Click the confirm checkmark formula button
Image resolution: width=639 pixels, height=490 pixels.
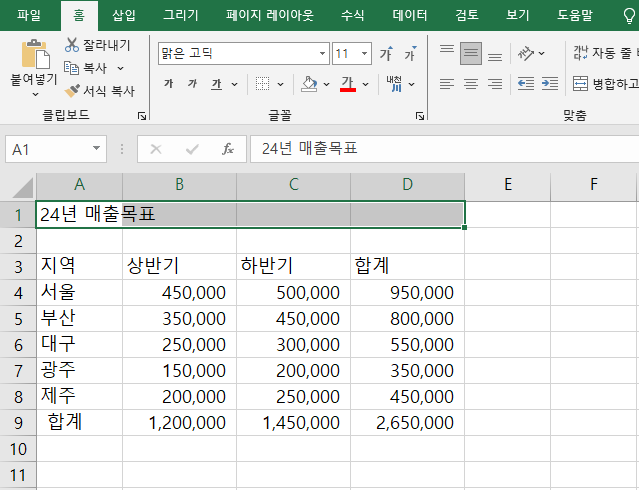tap(192, 149)
